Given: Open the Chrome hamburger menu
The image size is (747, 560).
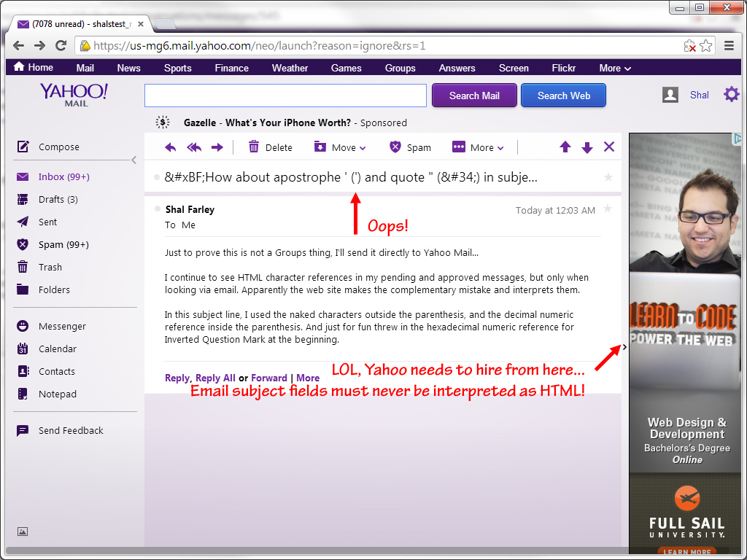Looking at the screenshot, I should 729,46.
